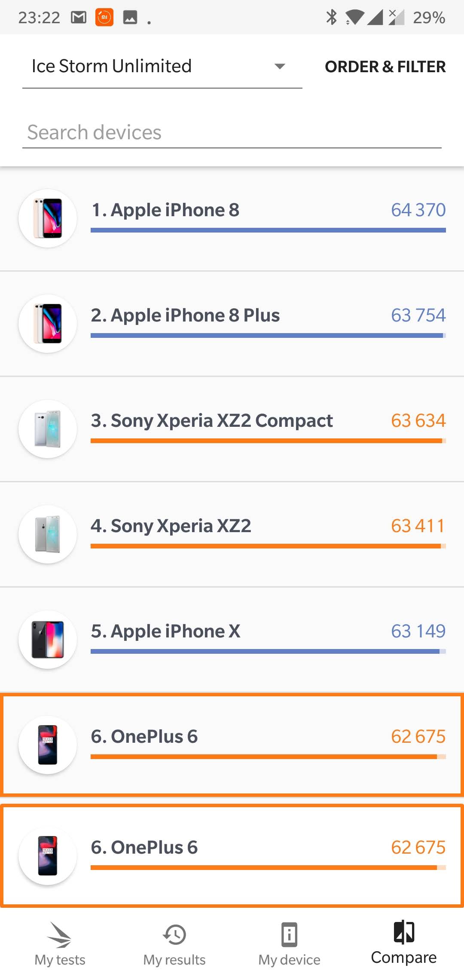Tap the Gmail notification icon
The image size is (464, 980).
79,18
